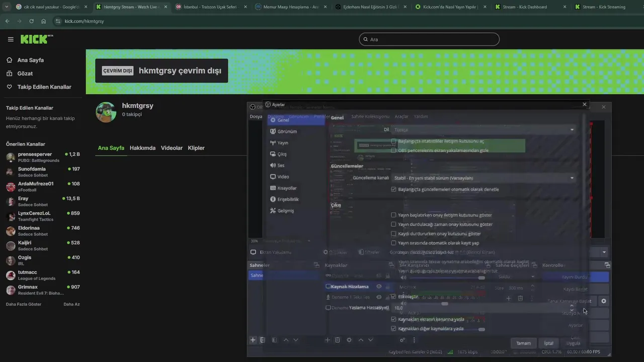
Task: Open the Kick hamburger side menu
Action: coord(11,39)
